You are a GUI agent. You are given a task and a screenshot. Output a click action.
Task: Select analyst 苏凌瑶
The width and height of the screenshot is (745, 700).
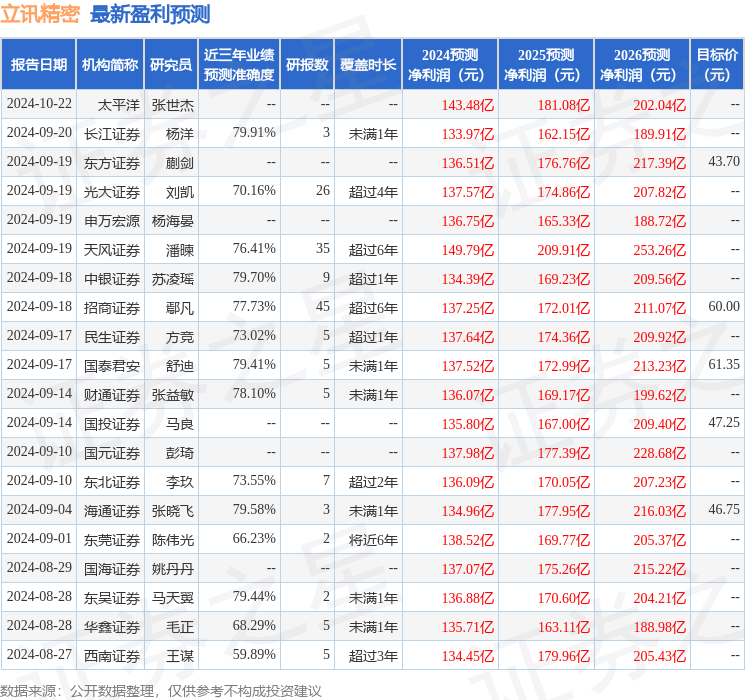point(172,279)
